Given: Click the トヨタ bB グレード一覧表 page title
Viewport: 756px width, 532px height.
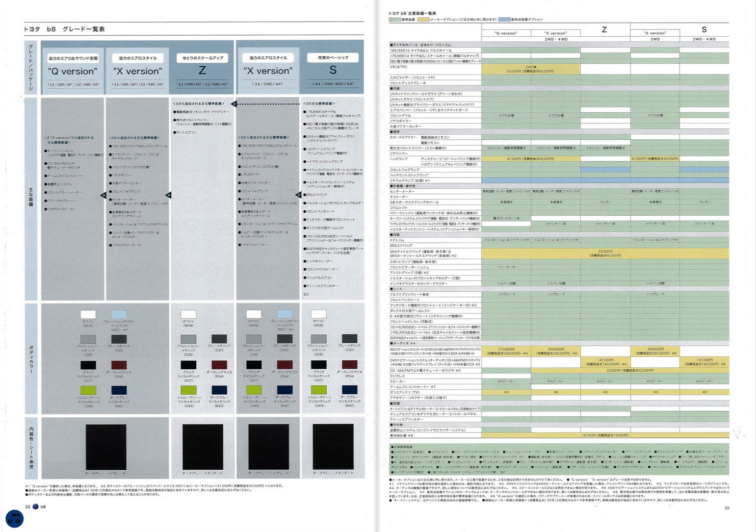Looking at the screenshot, I should click(64, 29).
